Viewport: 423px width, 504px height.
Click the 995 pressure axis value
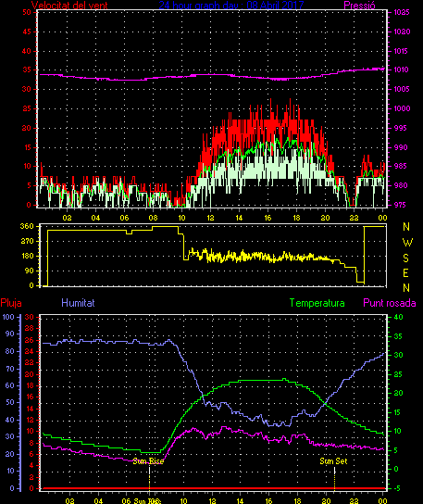401,128
